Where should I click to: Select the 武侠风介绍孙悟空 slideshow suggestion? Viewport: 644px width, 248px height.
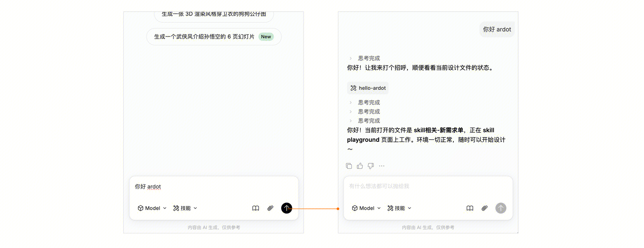(214, 37)
